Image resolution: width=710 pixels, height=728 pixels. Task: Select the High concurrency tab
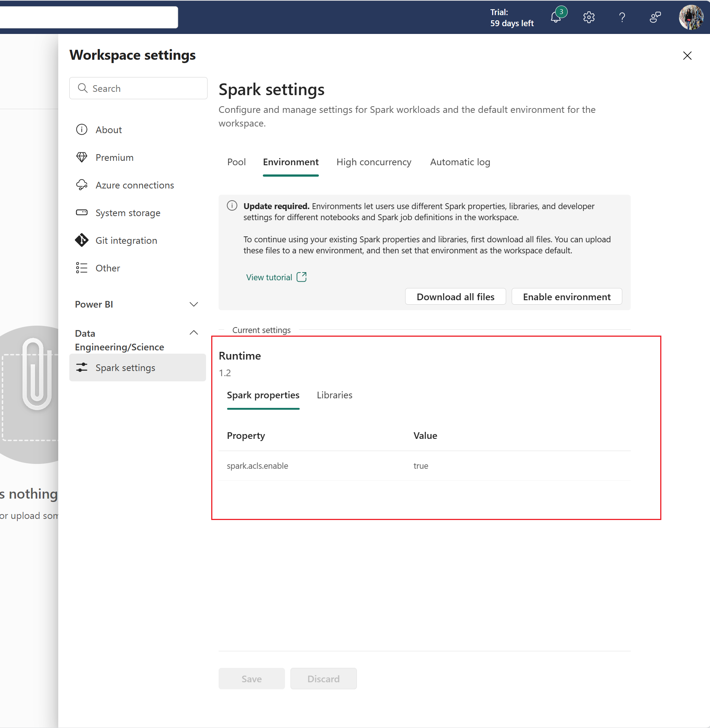374,162
